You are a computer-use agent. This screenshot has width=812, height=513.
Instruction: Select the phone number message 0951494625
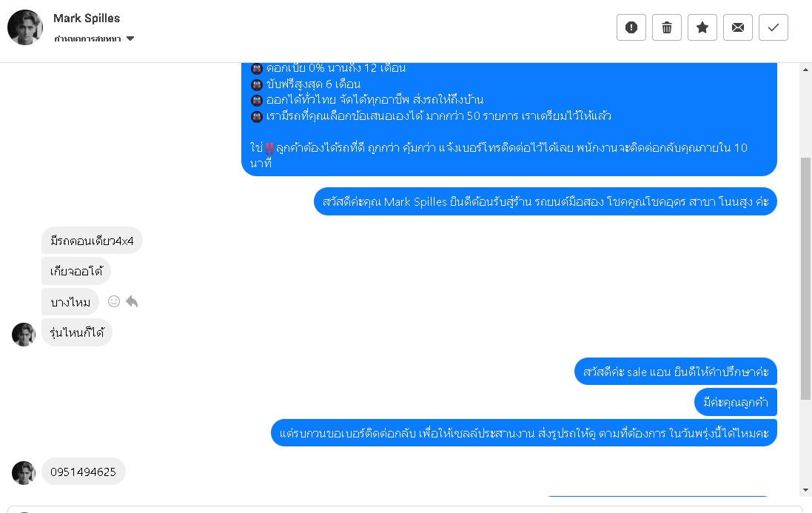(x=84, y=472)
